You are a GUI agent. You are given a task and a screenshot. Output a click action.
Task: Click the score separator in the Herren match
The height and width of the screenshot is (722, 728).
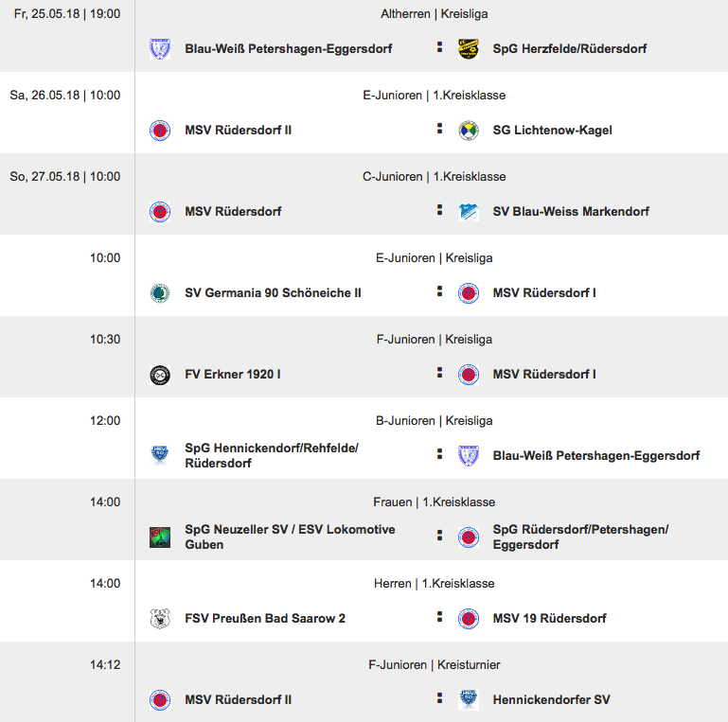[439, 617]
